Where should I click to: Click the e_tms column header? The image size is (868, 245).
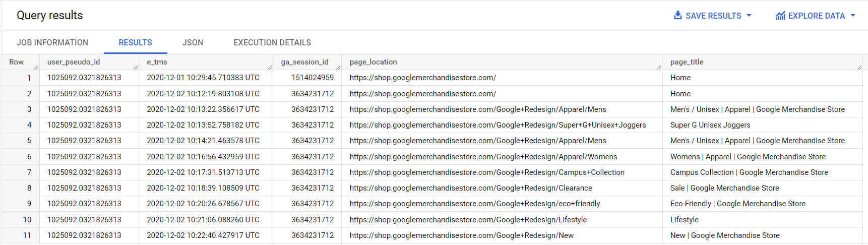tap(157, 62)
